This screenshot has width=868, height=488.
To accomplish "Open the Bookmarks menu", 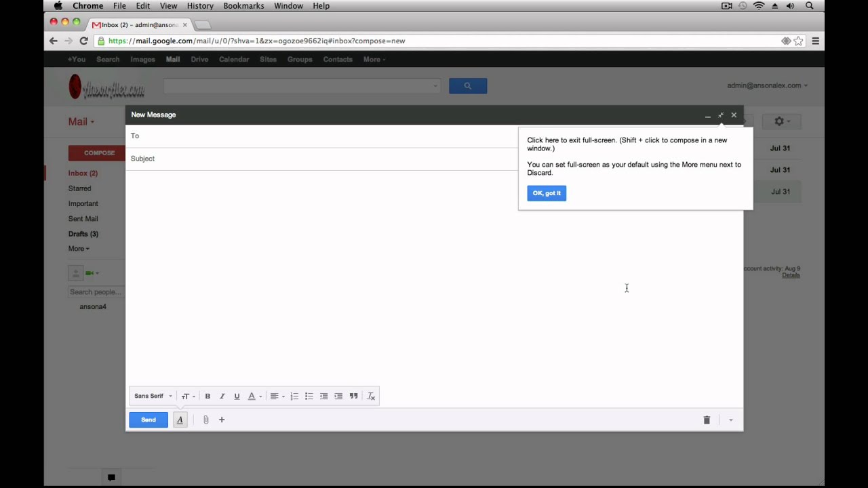I will tap(243, 6).
